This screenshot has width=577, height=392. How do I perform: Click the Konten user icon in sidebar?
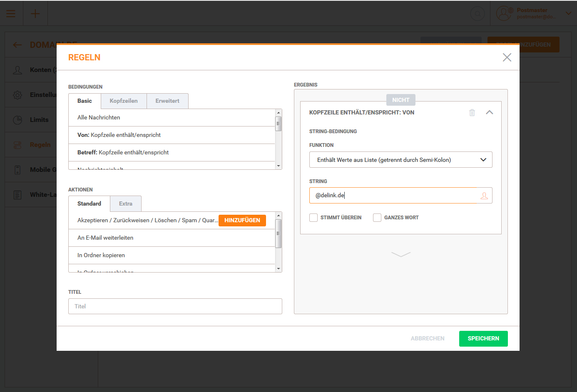pos(17,70)
